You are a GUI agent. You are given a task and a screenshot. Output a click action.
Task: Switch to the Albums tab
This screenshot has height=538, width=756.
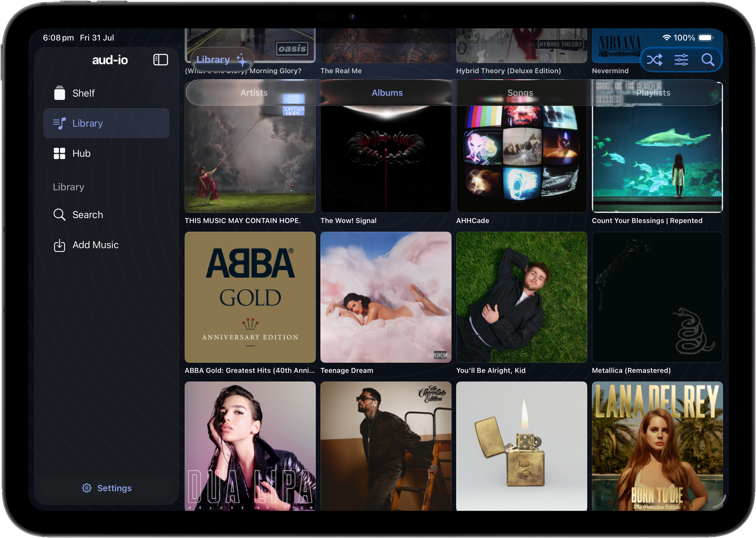(387, 93)
